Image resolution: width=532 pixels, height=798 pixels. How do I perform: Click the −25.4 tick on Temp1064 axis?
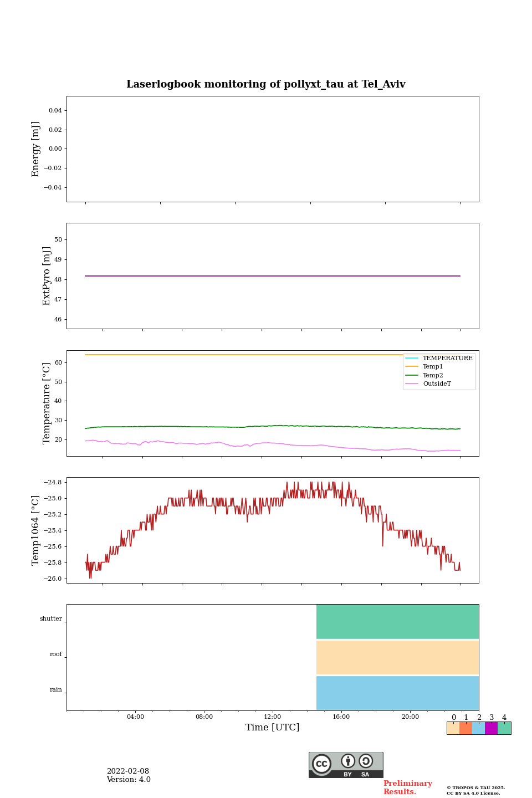(x=53, y=531)
